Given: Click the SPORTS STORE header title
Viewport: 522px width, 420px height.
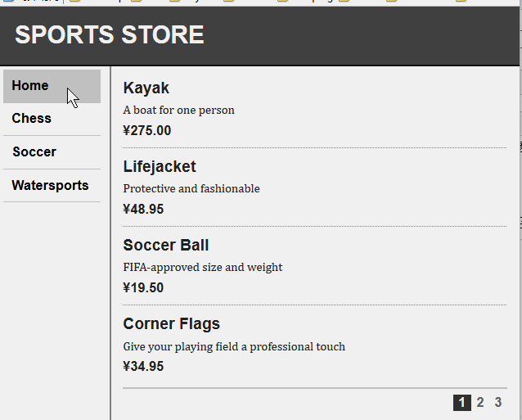Looking at the screenshot, I should [x=110, y=34].
